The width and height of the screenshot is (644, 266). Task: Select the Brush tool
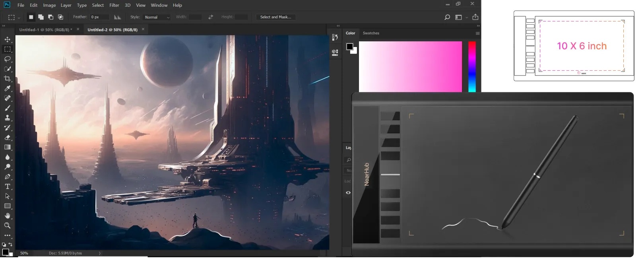pyautogui.click(x=7, y=108)
